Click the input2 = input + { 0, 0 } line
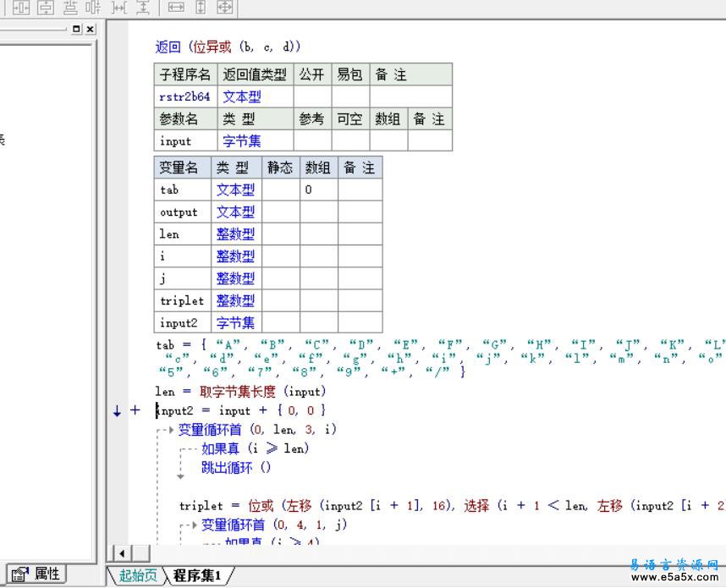This screenshot has height=588, width=726. (241, 410)
